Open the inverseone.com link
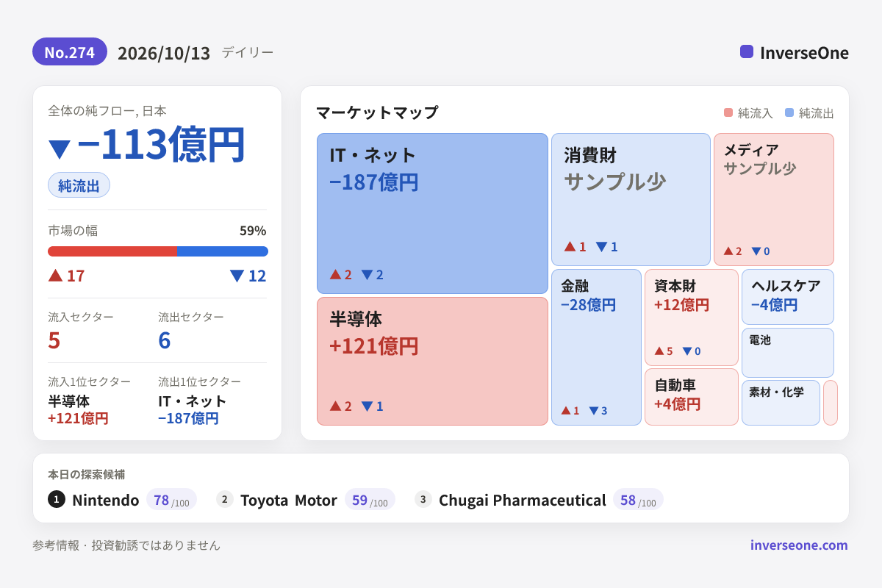The height and width of the screenshot is (588, 882). (x=799, y=545)
